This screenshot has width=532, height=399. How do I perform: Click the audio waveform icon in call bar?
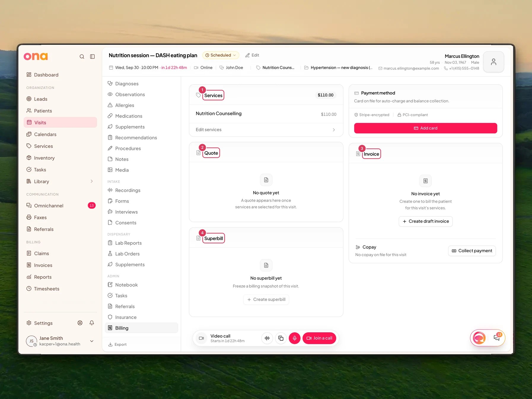click(x=267, y=338)
